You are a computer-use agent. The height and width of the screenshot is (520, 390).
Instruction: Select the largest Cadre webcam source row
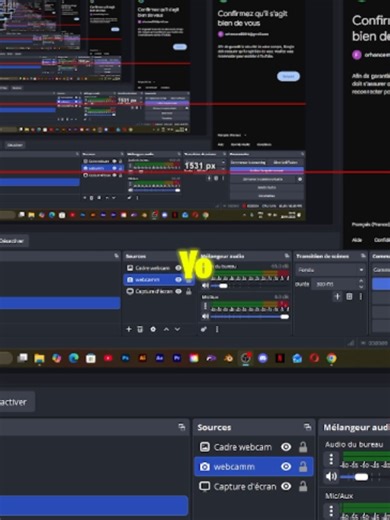tap(253, 447)
